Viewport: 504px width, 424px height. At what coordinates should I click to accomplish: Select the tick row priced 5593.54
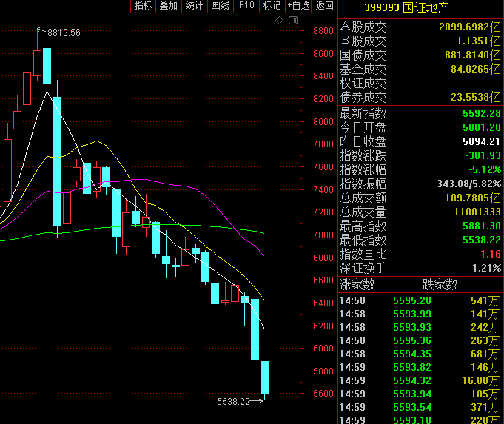420,407
